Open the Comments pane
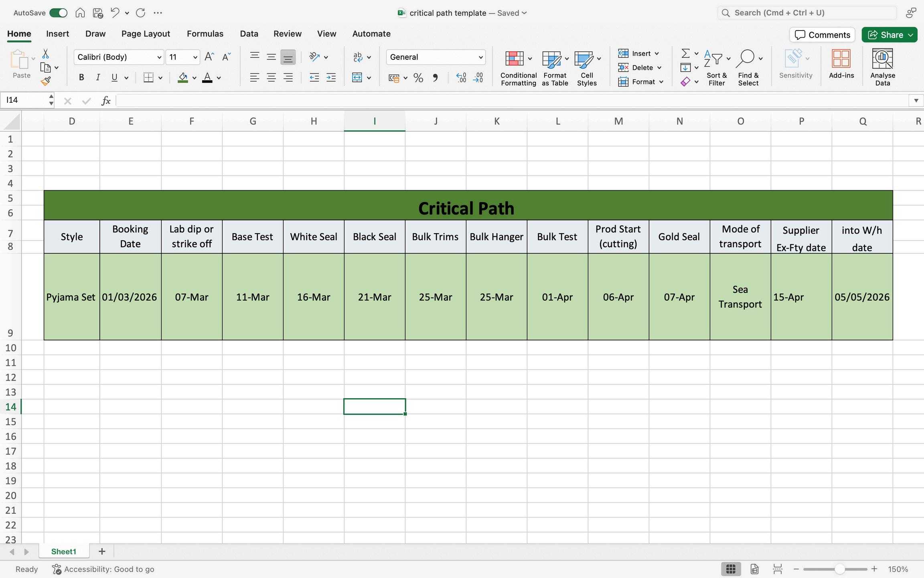 (822, 35)
